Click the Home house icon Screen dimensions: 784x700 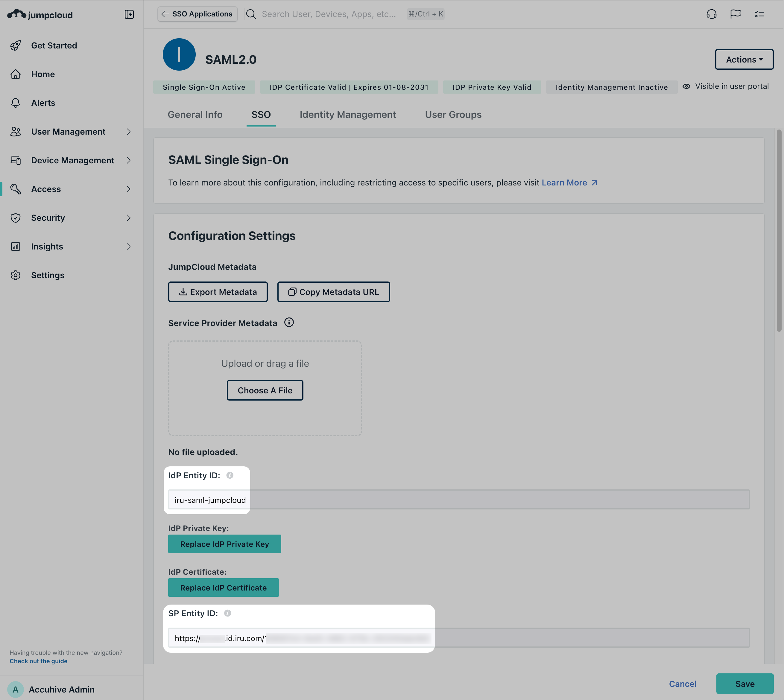(15, 74)
